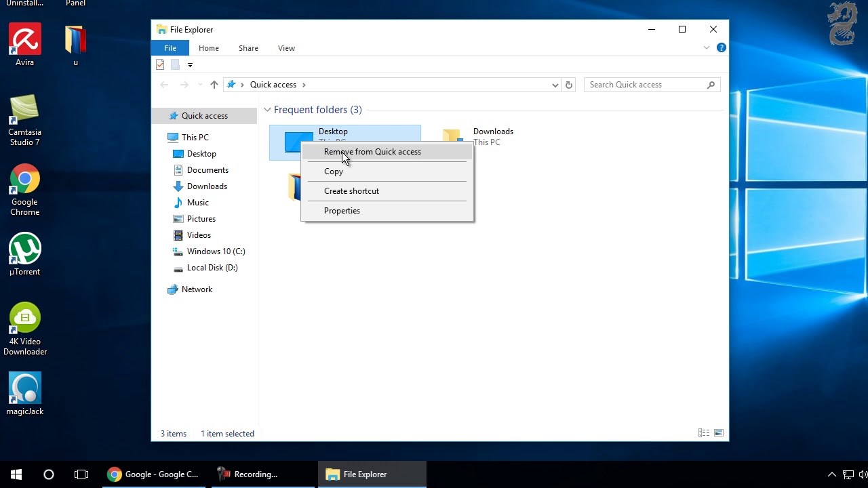The height and width of the screenshot is (488, 868).
Task: Show hidden system tray icons
Action: click(x=832, y=474)
